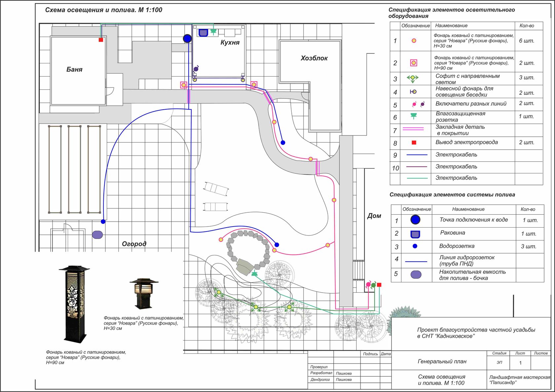Select the sink symbol beside Раковина in the legend

point(415,234)
